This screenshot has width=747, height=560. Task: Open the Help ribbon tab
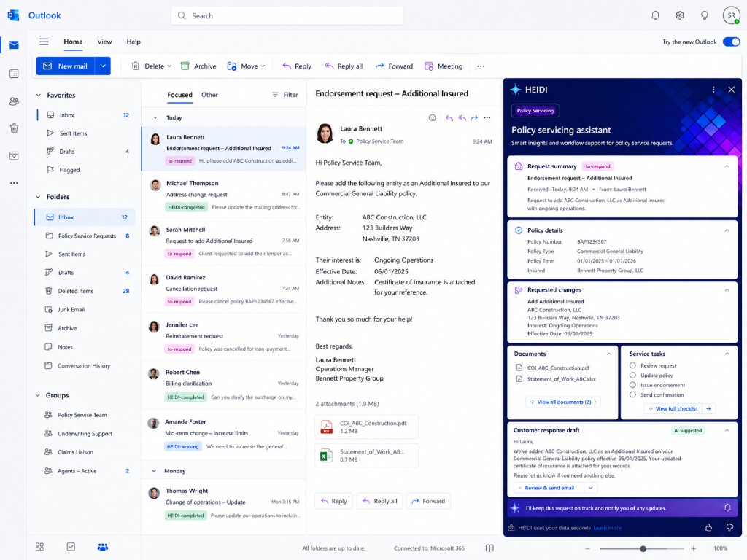tap(133, 42)
